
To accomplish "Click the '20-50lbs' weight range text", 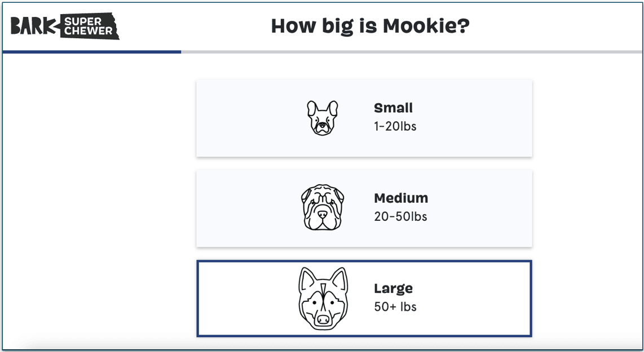I will tap(400, 216).
